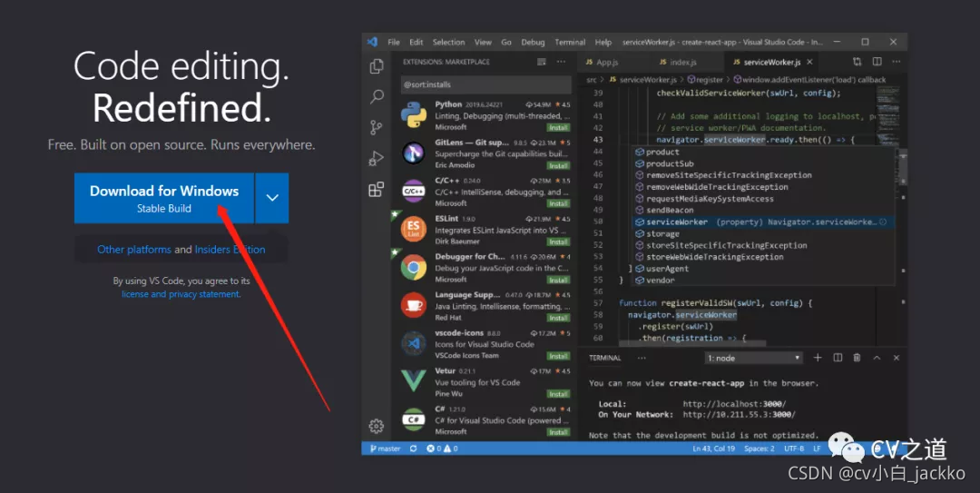980x493 pixels.
Task: Click the vscode-icons extension icon
Action: pyautogui.click(x=414, y=343)
